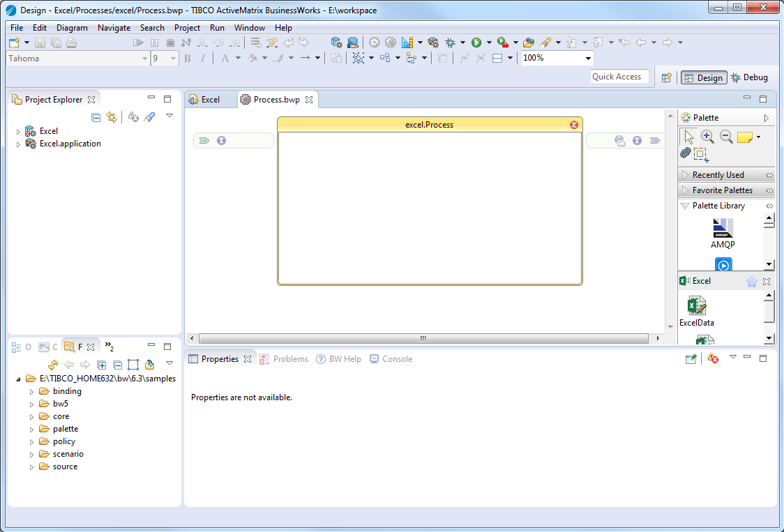784x532 pixels.
Task: Select the core folder
Action: tap(61, 416)
